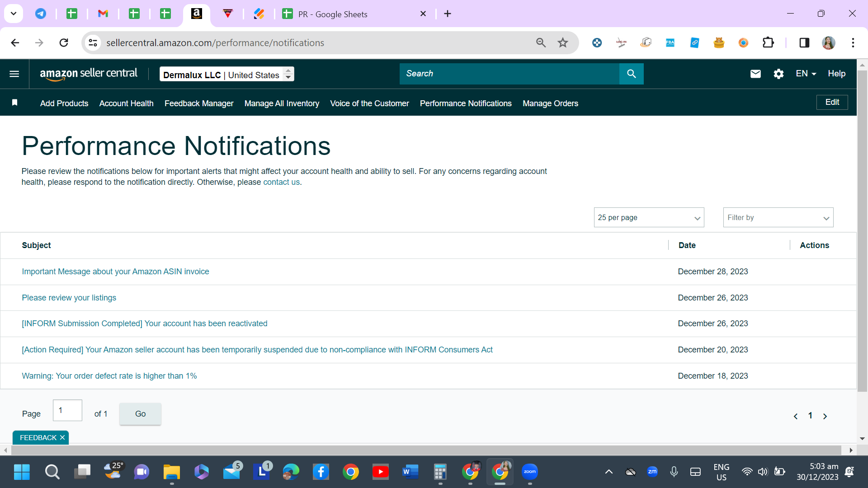Navigate to Manage All Inventory
This screenshot has height=488, width=868.
point(282,103)
